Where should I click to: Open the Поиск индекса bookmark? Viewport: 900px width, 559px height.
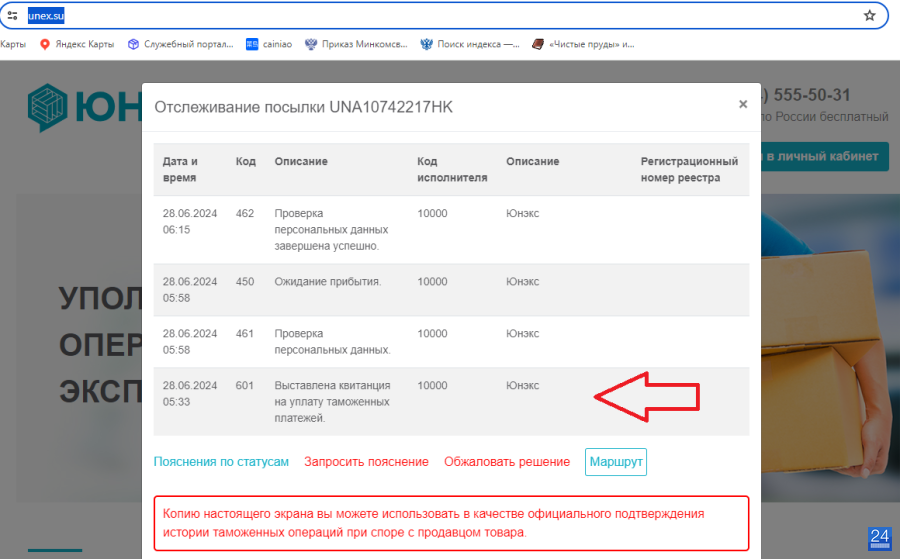(470, 44)
